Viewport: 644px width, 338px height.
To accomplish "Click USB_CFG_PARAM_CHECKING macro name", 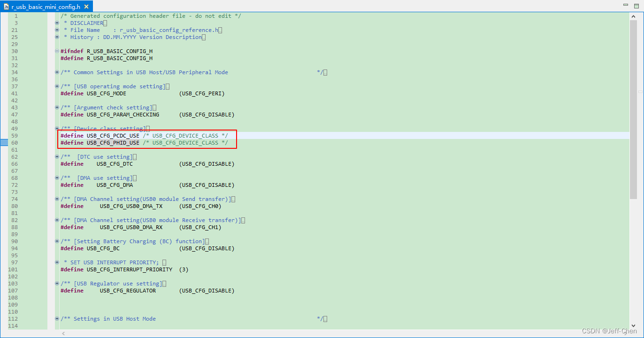I will click(123, 115).
